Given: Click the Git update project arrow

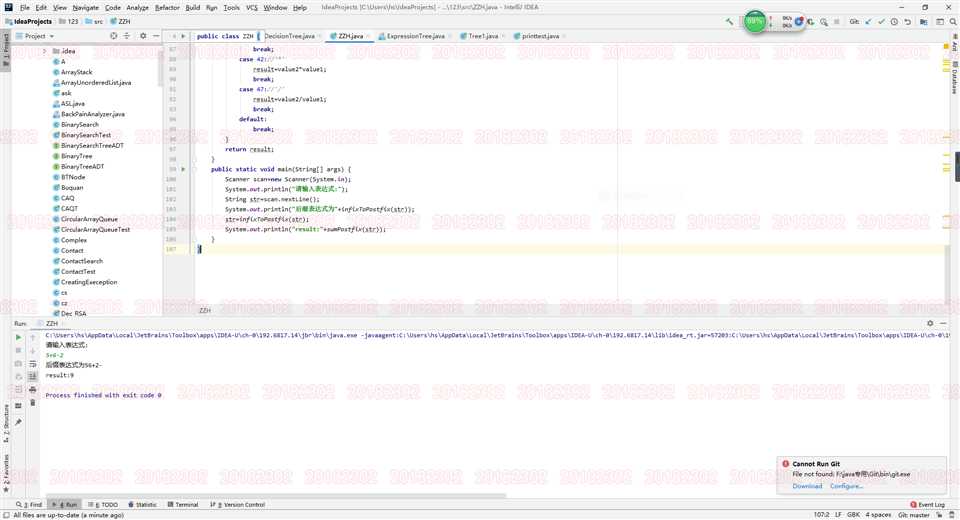Looking at the screenshot, I should 868,21.
